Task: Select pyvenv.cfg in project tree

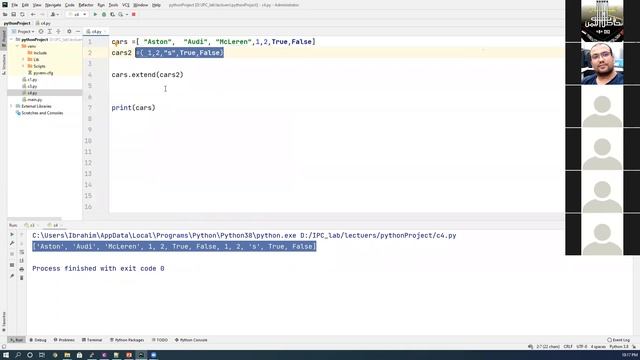Action: tap(40, 73)
